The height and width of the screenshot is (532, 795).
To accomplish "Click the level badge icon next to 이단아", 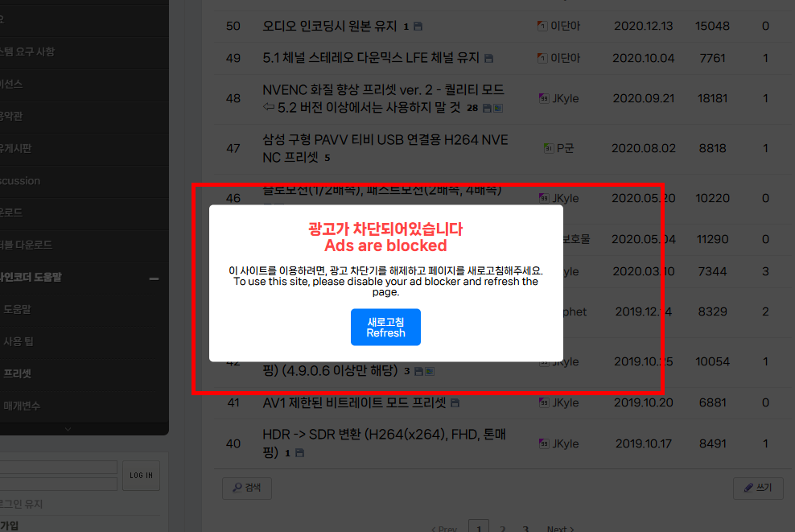I will [x=542, y=25].
